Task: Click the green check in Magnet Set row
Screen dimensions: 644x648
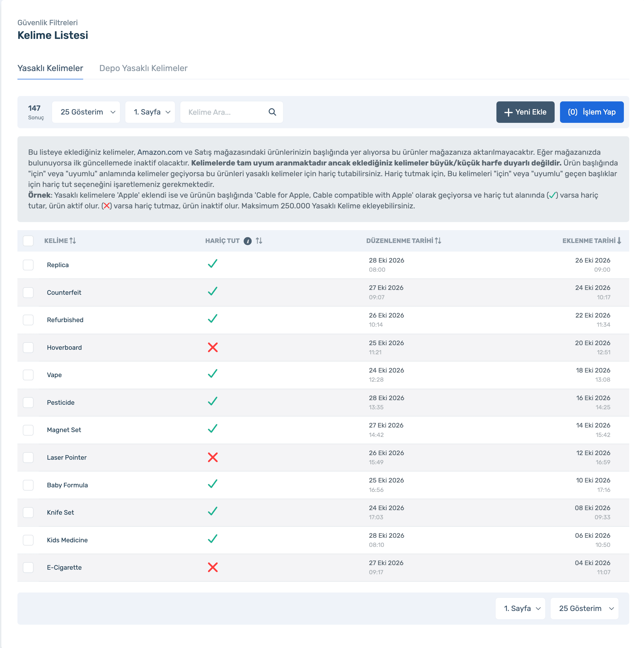Action: (213, 429)
